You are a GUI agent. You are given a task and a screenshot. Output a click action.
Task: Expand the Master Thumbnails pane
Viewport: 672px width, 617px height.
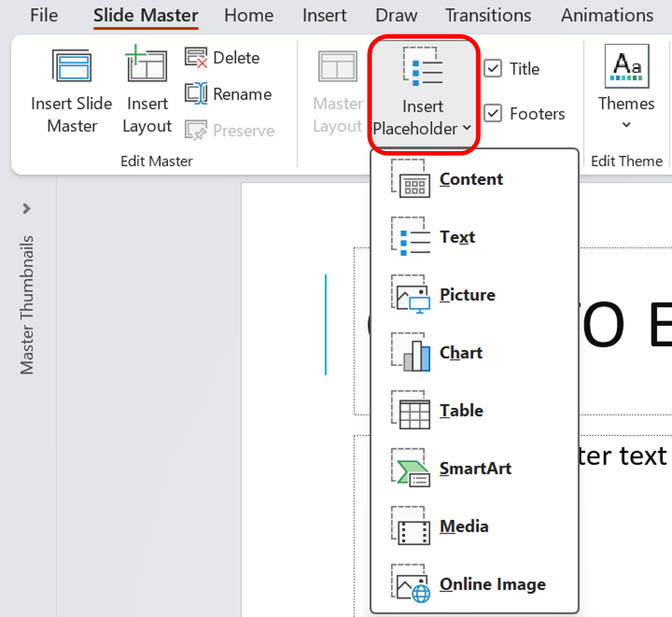point(27,209)
